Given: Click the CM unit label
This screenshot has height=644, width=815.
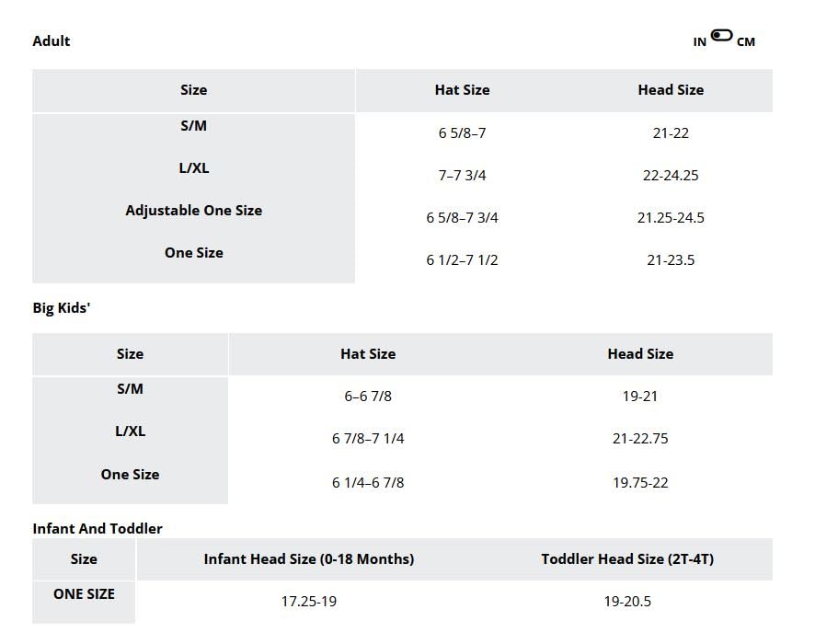Looking at the screenshot, I should tap(746, 42).
